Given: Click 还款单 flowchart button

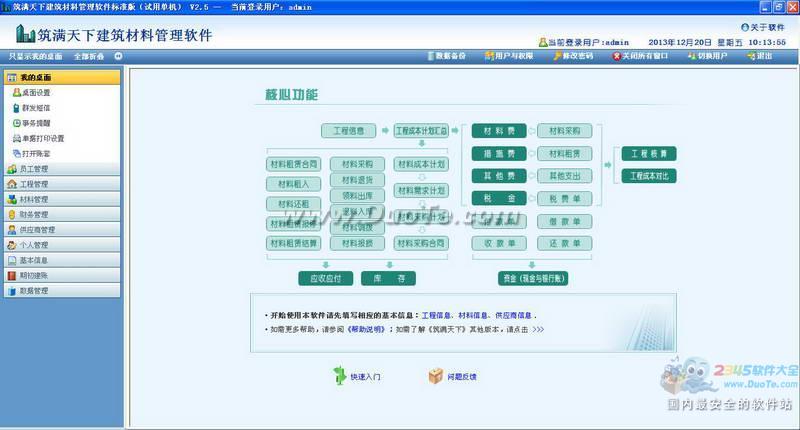Looking at the screenshot, I should pyautogui.click(x=565, y=243).
